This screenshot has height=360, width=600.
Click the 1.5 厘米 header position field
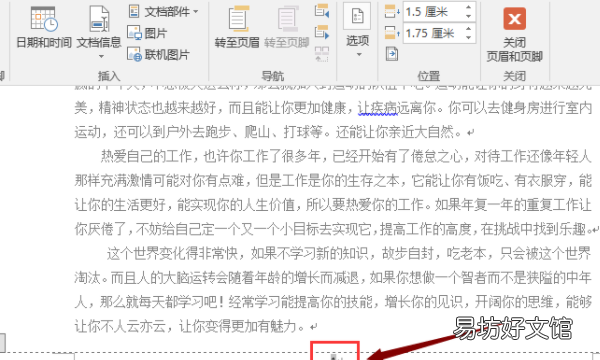pos(433,12)
